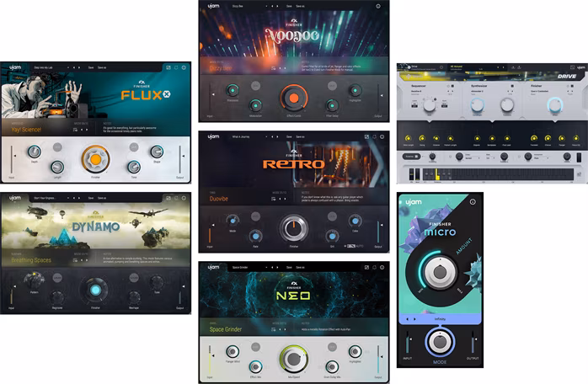Click the Infinity mode name in Finisher Micro
This screenshot has height=384, width=588.
(440, 319)
